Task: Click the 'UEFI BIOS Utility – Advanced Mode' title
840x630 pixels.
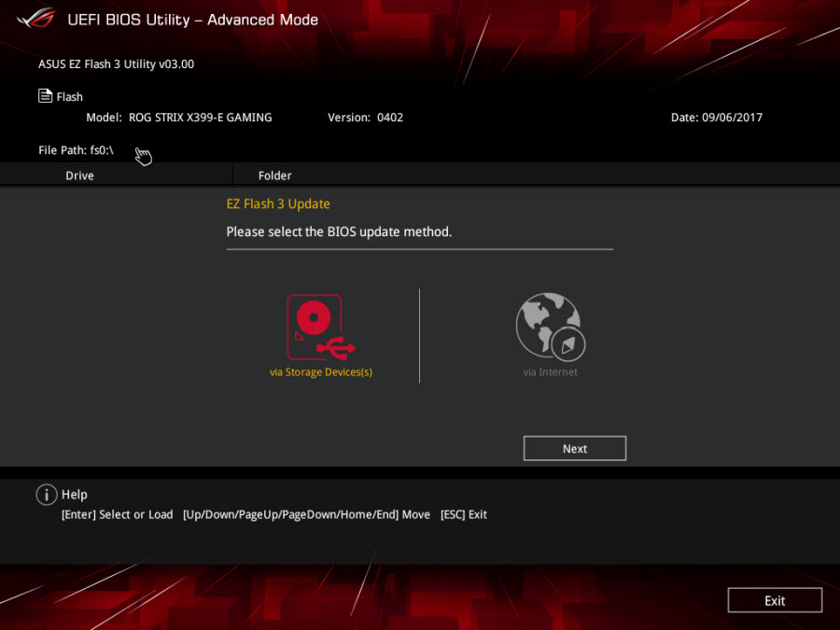Action: coord(193,20)
